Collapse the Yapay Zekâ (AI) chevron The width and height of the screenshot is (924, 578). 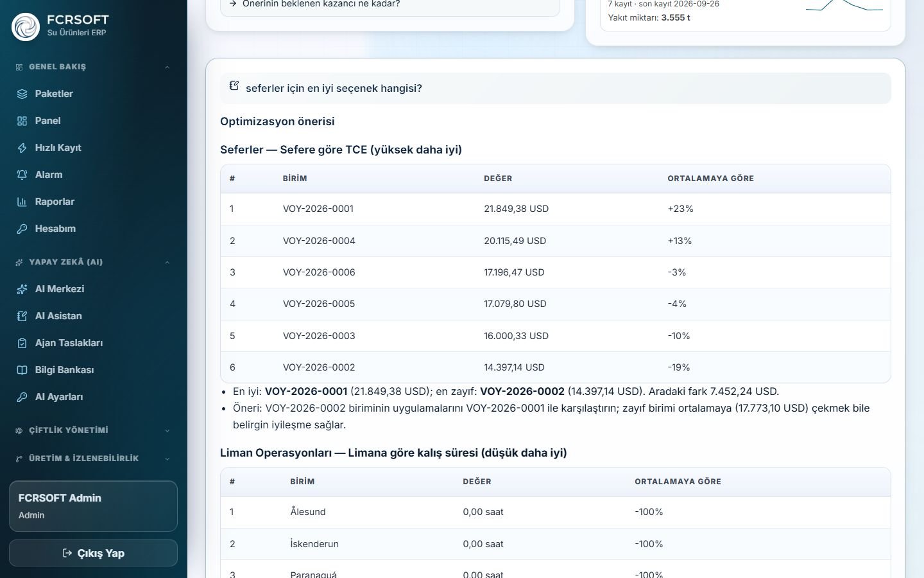[167, 262]
